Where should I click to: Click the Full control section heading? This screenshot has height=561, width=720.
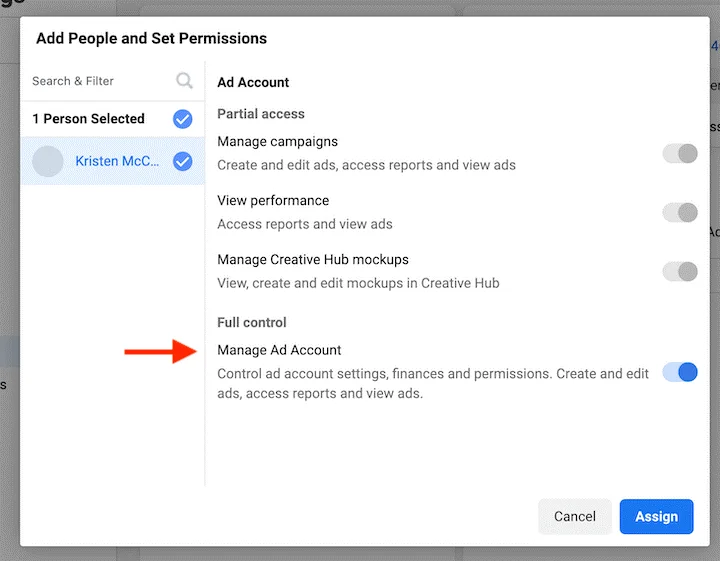[252, 322]
